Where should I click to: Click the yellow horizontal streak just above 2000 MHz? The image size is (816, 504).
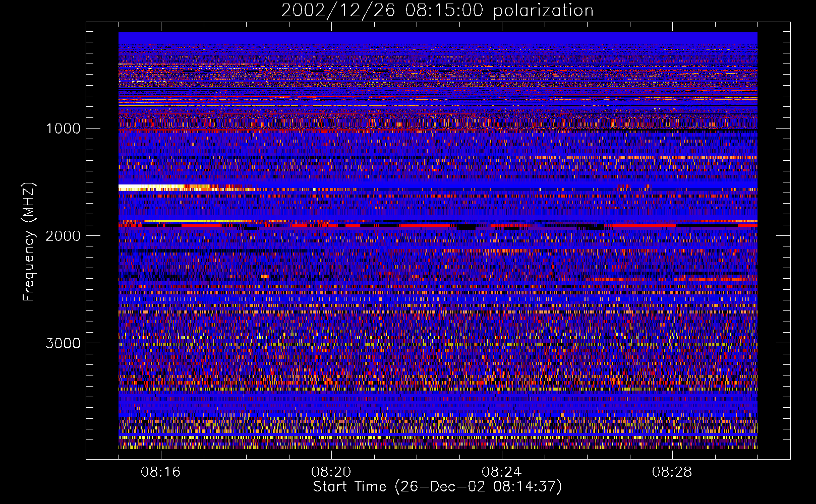[x=197, y=221]
